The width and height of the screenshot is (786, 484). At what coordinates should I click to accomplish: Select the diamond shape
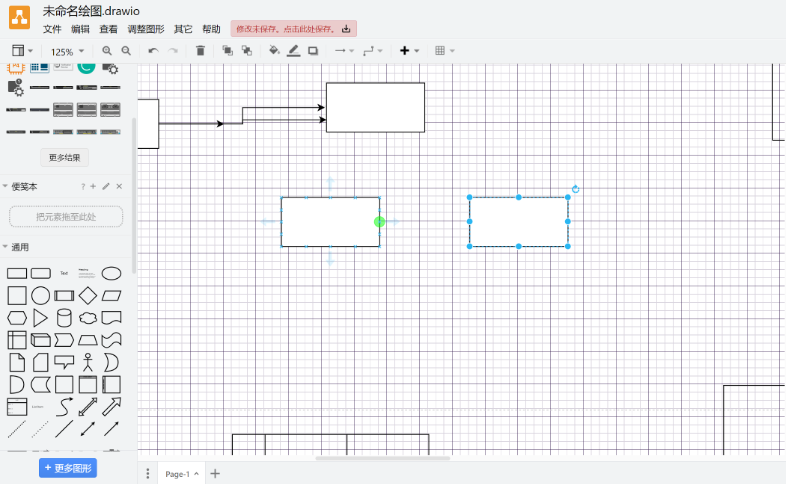(x=88, y=296)
